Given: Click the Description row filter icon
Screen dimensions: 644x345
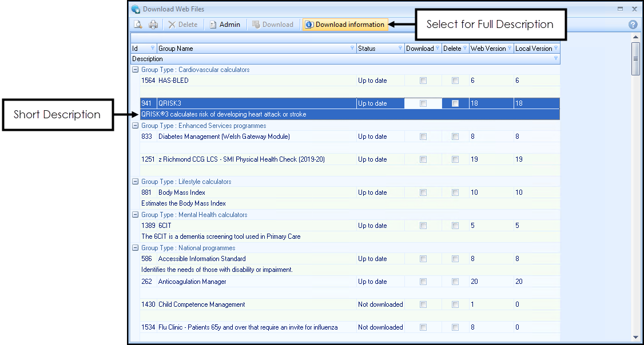Looking at the screenshot, I should pos(555,59).
